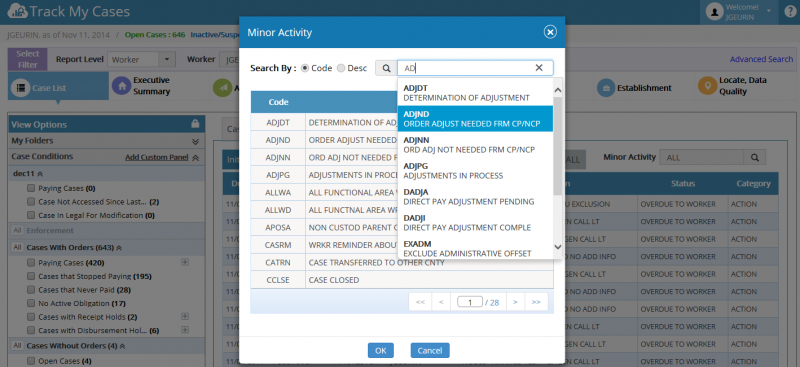Click the search magnifier icon in dialog
800x367 pixels.
point(386,68)
